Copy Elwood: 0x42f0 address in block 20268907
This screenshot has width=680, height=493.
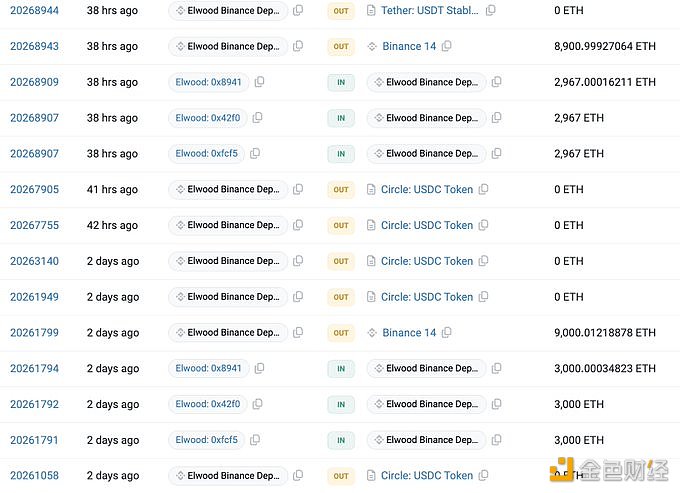point(257,118)
